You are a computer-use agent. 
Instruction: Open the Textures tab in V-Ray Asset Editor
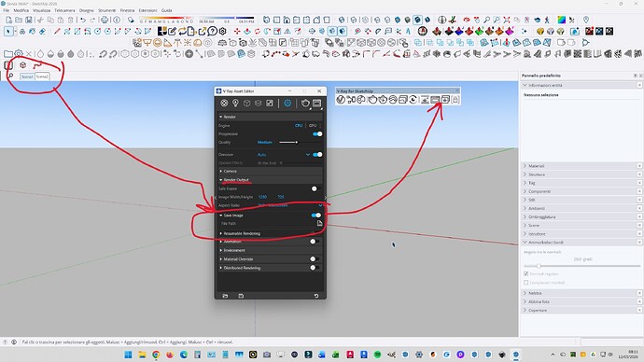tap(270, 103)
